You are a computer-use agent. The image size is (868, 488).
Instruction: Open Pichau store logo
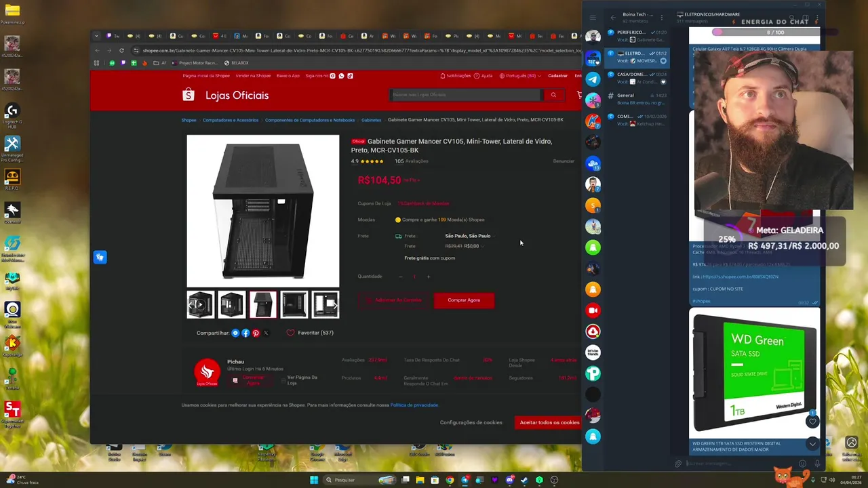(x=207, y=372)
